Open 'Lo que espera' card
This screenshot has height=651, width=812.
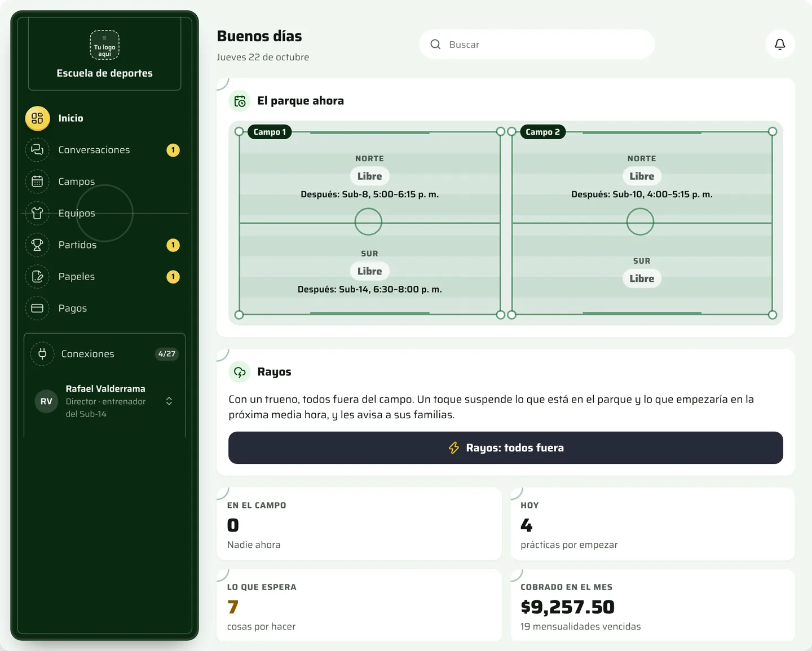pos(359,605)
